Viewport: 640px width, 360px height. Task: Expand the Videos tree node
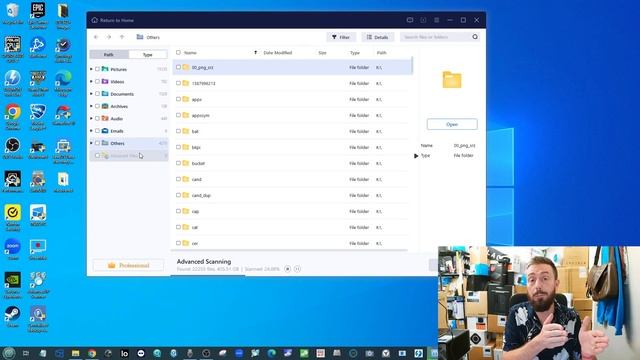click(x=91, y=81)
